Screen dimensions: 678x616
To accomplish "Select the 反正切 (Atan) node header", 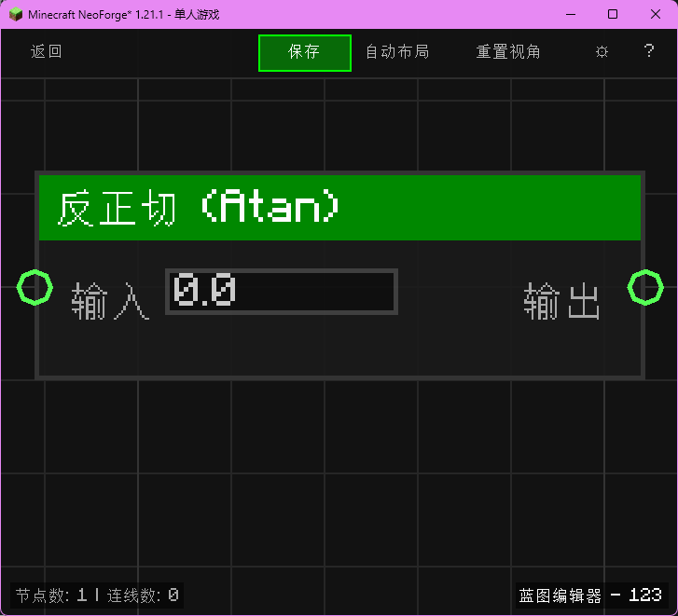I will (339, 208).
